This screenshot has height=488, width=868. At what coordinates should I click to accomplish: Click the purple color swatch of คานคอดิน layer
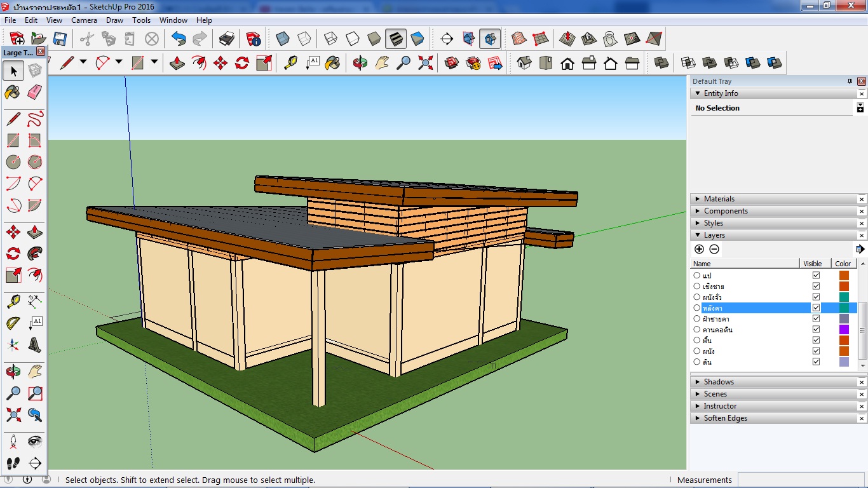tap(844, 330)
